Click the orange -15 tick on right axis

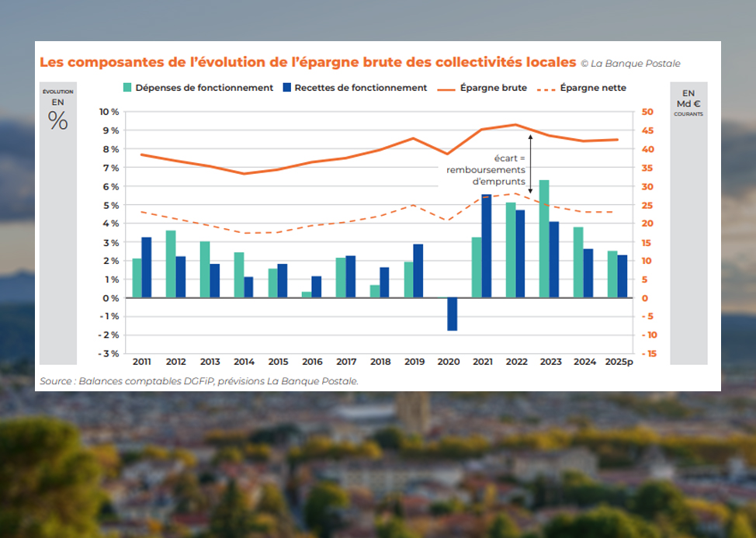648,353
